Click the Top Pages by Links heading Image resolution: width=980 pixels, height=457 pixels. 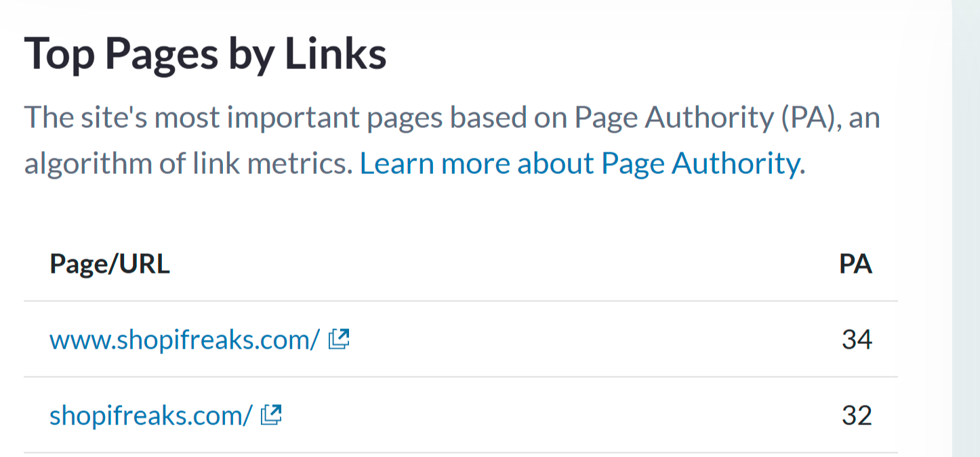tap(205, 56)
